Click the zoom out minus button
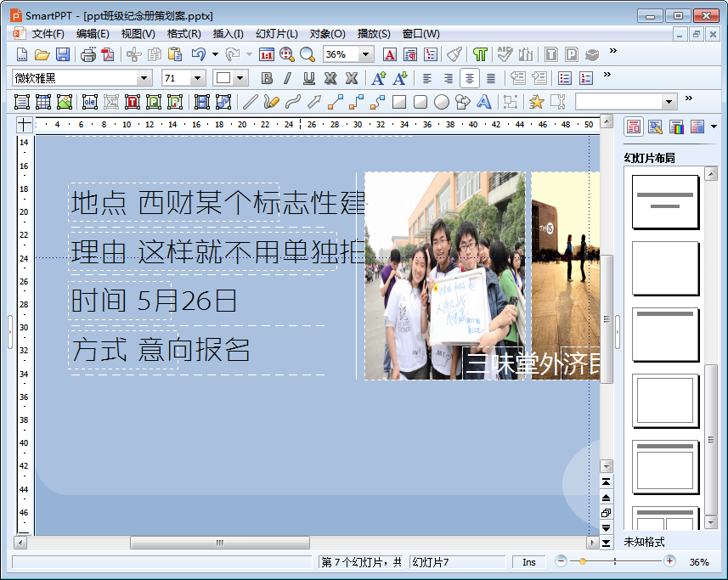The image size is (728, 580). click(x=561, y=561)
